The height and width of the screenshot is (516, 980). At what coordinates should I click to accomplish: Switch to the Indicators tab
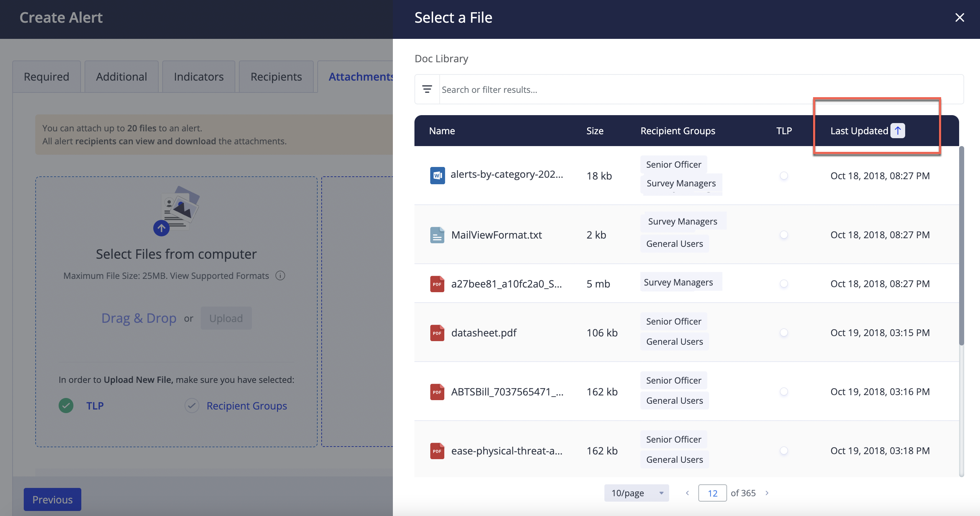coord(199,77)
